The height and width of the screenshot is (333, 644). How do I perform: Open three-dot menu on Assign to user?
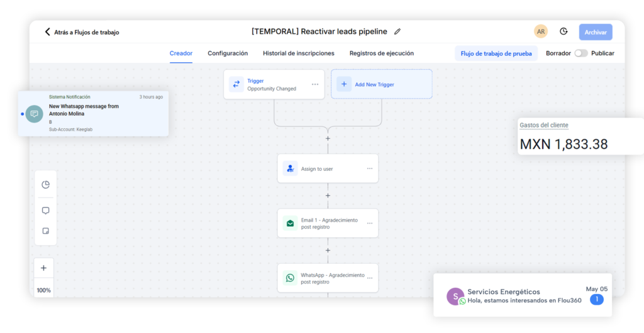[370, 168]
